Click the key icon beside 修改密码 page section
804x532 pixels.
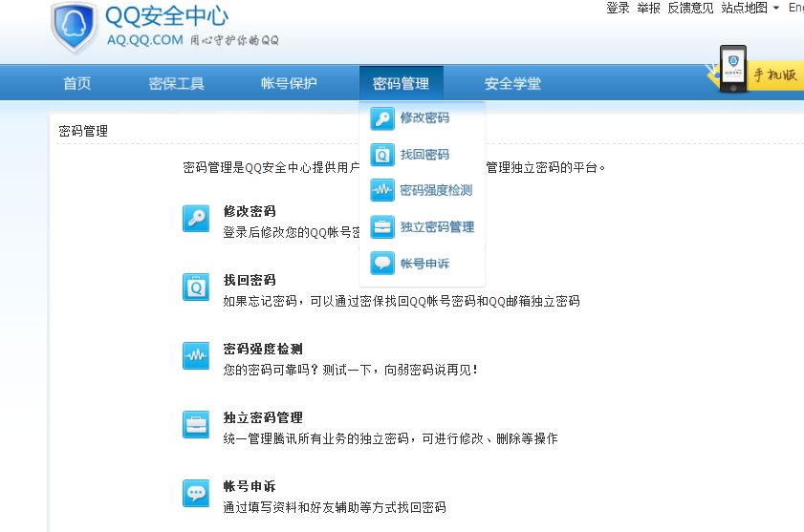point(196,219)
